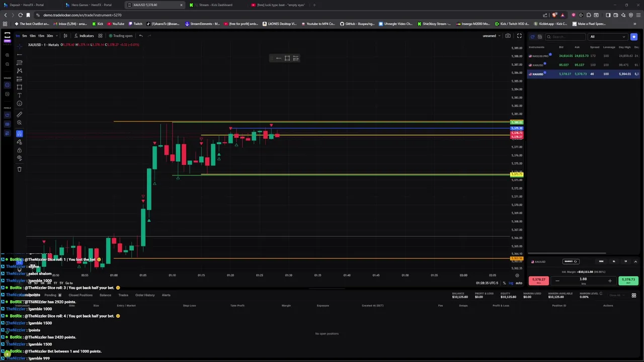
Task: Open the Market order type dropdown
Action: 571,261
